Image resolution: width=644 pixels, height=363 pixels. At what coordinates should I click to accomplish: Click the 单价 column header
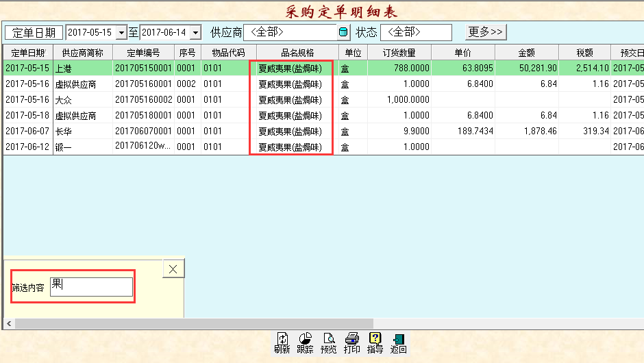pos(462,53)
